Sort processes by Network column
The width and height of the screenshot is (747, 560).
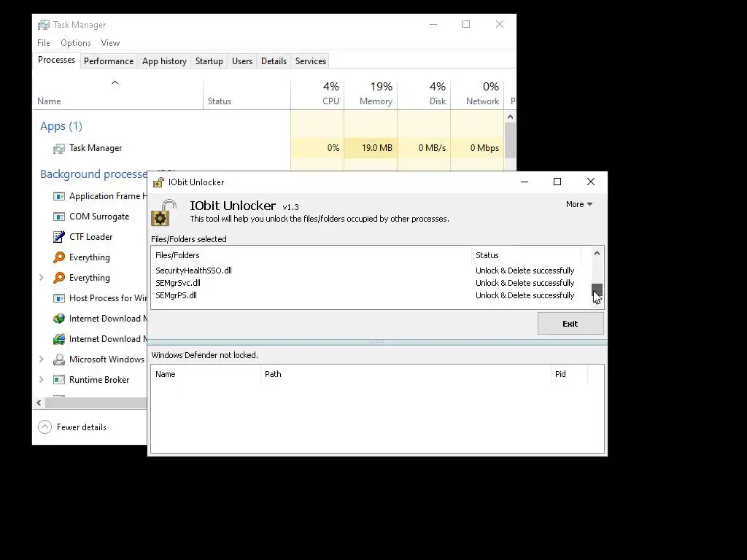pyautogui.click(x=477, y=94)
